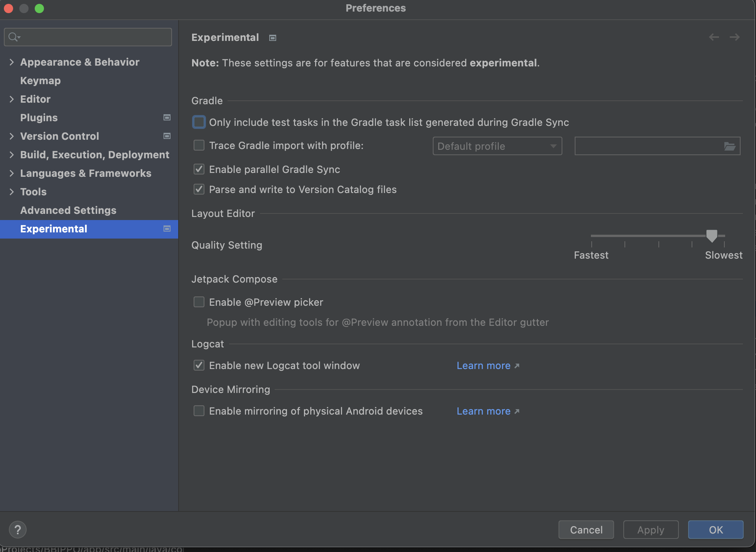
Task: Go back using the left arrow
Action: (714, 37)
